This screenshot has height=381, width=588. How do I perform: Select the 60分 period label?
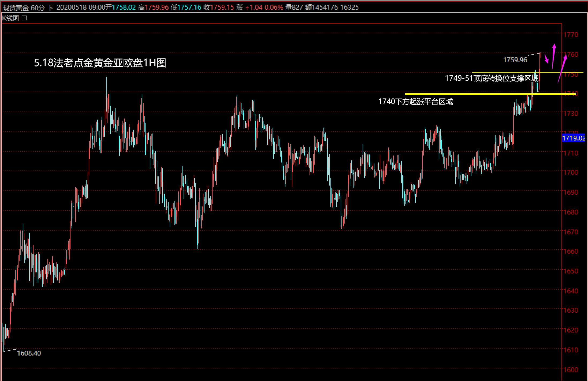pyautogui.click(x=38, y=8)
